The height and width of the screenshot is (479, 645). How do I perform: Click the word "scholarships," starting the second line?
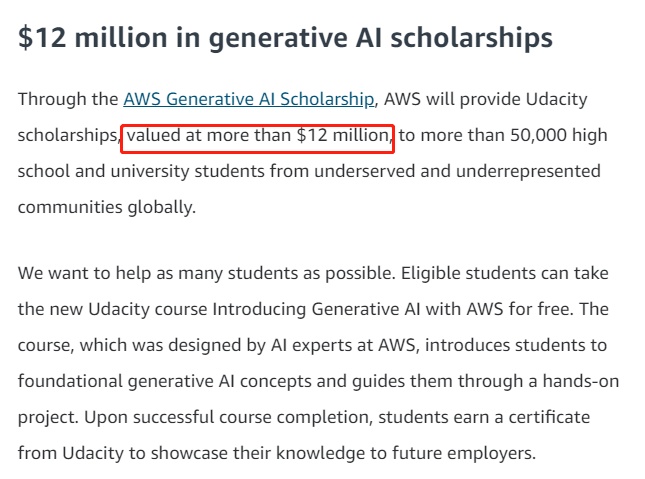69,135
